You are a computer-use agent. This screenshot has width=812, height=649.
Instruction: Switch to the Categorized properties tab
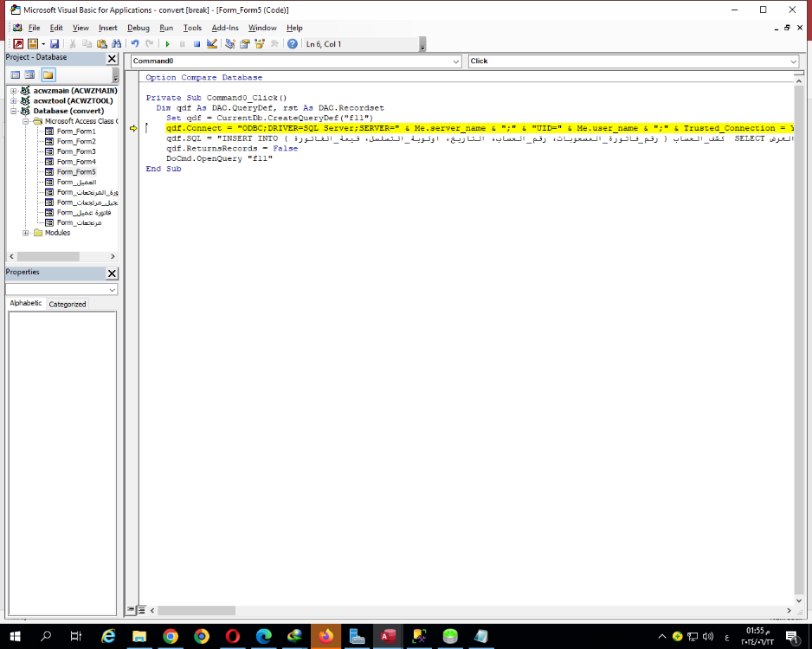[x=68, y=305]
